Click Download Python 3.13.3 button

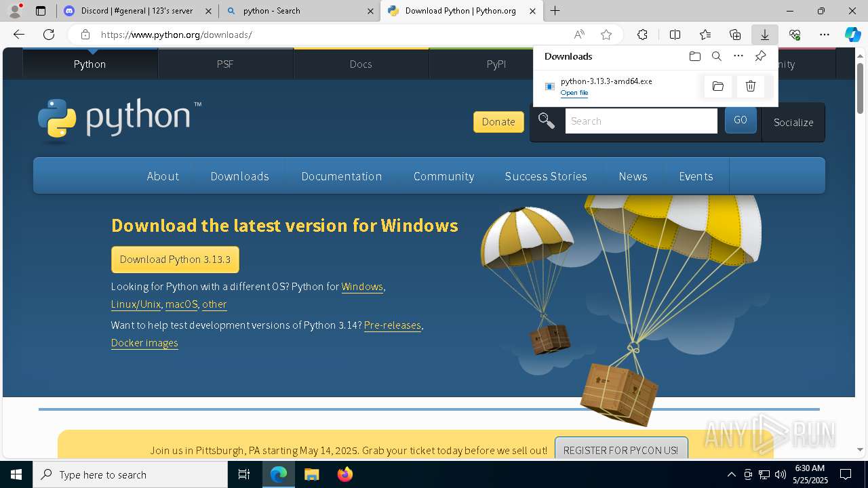click(175, 260)
